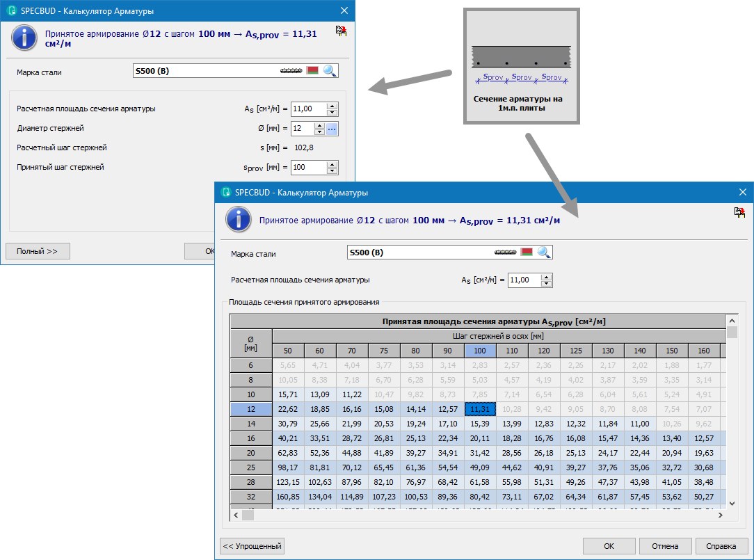Open the bar diameter list with the ellipsis button
Screen dimensions: 754x560
pyautogui.click(x=332, y=129)
